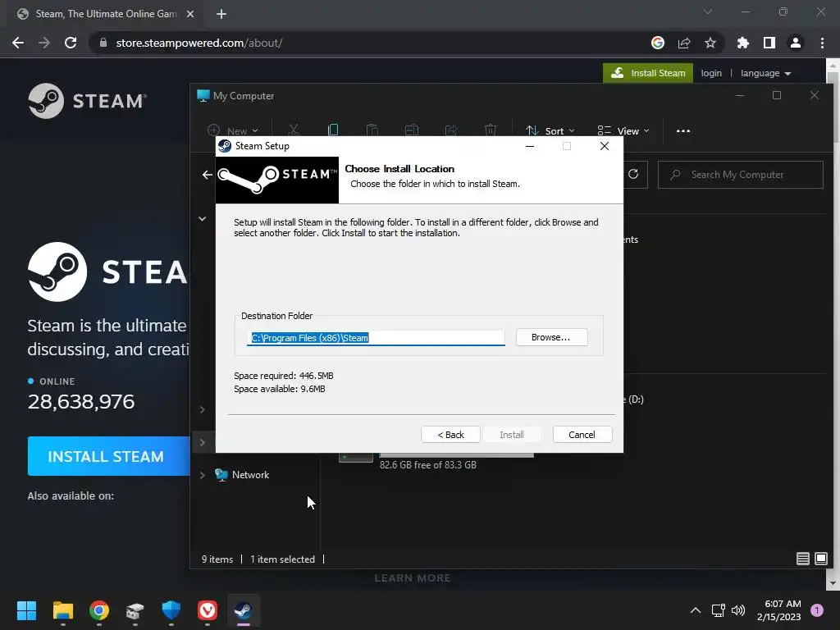Click the refresh icon in My Computer

pyautogui.click(x=633, y=174)
